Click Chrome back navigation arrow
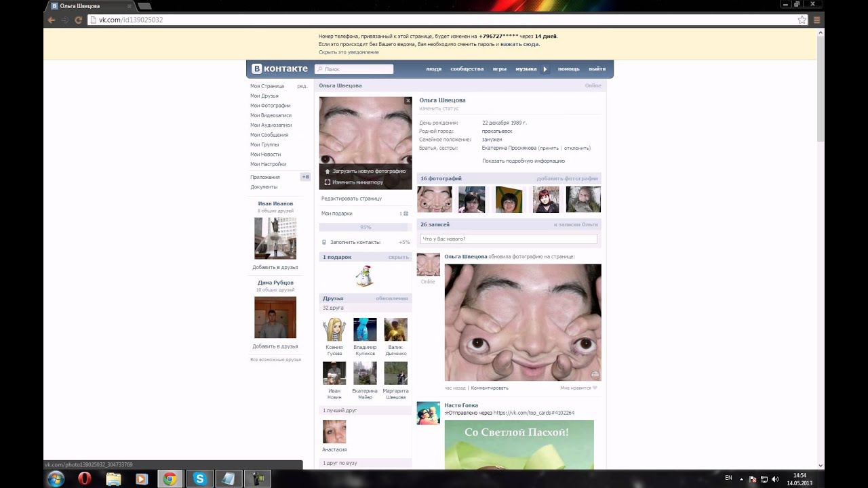868x488 pixels. pos(52,20)
